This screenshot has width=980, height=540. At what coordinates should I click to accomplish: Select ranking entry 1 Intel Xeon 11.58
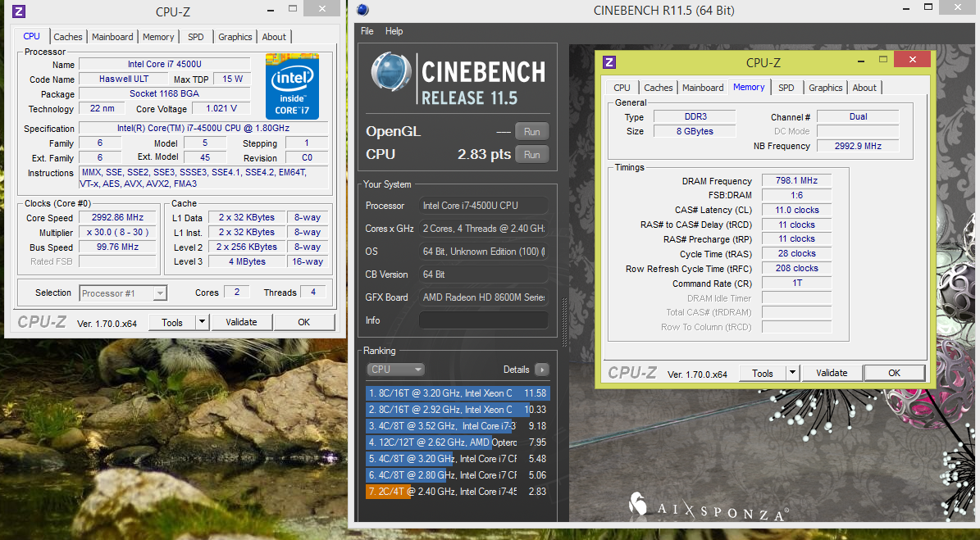(458, 393)
